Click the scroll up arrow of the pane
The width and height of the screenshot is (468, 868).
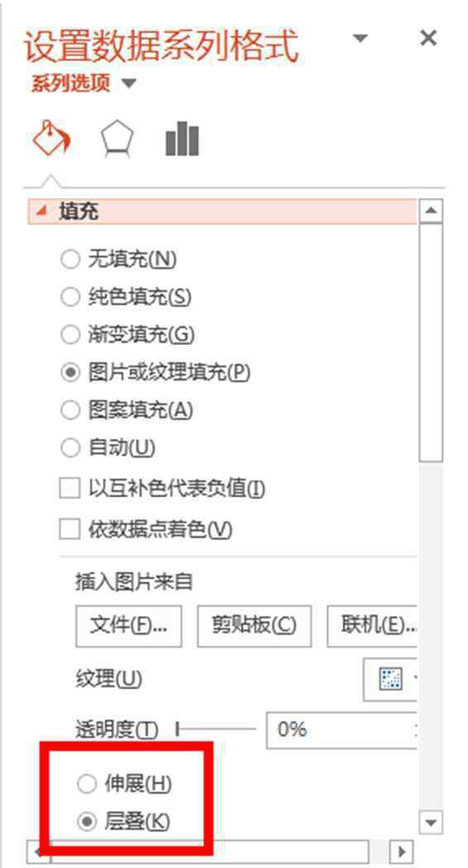pyautogui.click(x=432, y=211)
